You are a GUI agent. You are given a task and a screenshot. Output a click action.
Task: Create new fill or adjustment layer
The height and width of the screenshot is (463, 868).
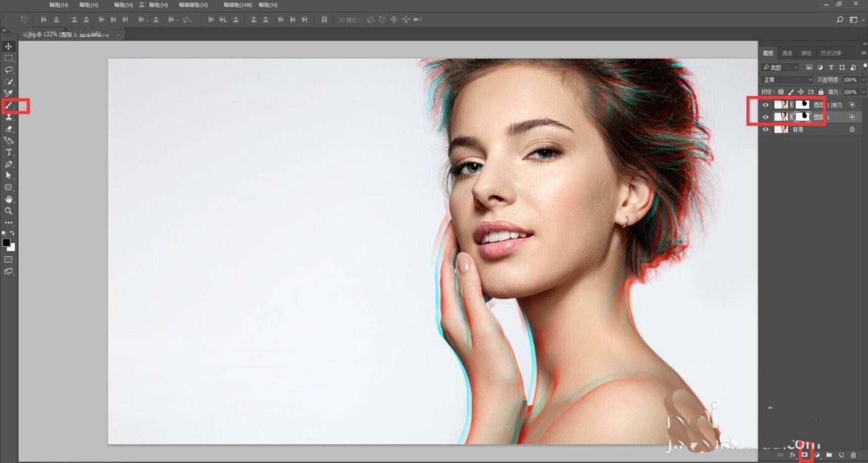[817, 456]
